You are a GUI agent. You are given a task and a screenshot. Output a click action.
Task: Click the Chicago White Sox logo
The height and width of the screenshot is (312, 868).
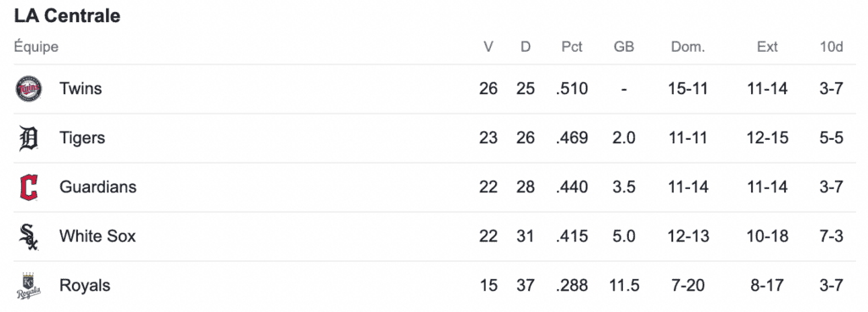pos(28,237)
